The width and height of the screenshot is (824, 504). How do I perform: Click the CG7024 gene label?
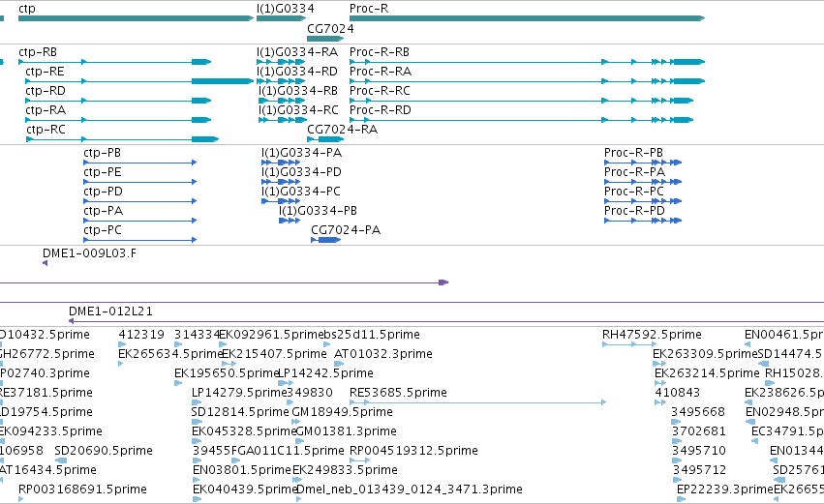330,29
